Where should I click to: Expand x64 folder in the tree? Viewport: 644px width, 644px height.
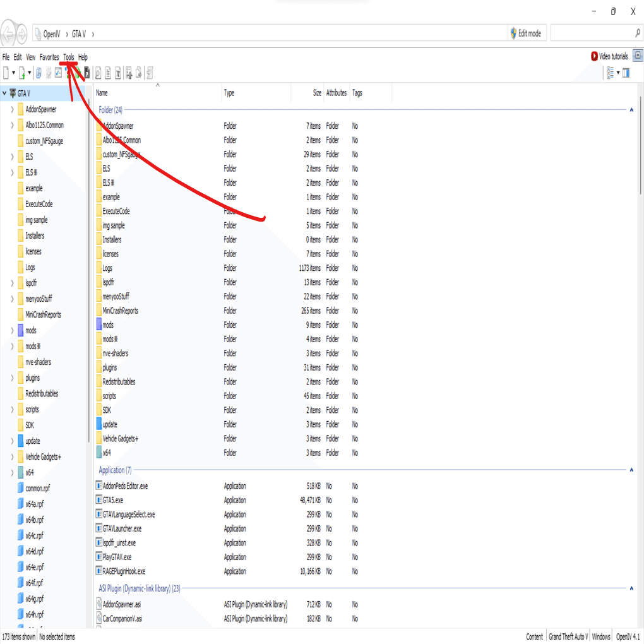point(12,473)
